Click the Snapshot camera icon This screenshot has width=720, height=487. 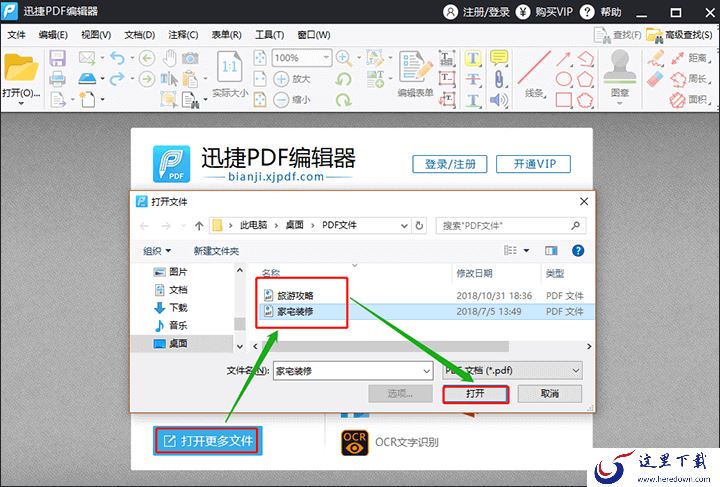(x=190, y=58)
